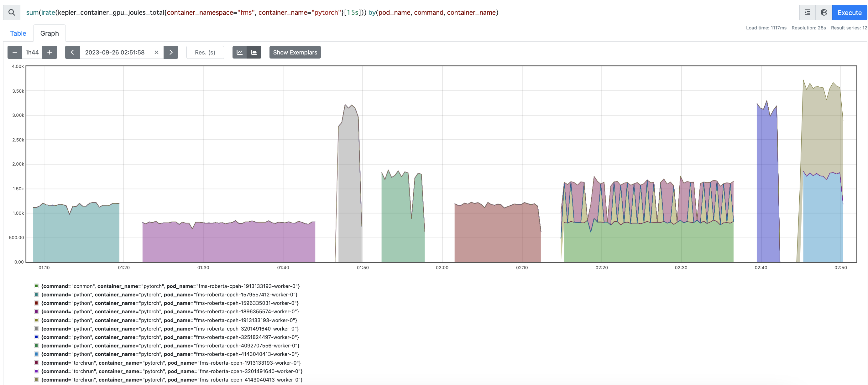868x385 pixels.
Task: Switch to the Table tab
Action: click(x=18, y=33)
